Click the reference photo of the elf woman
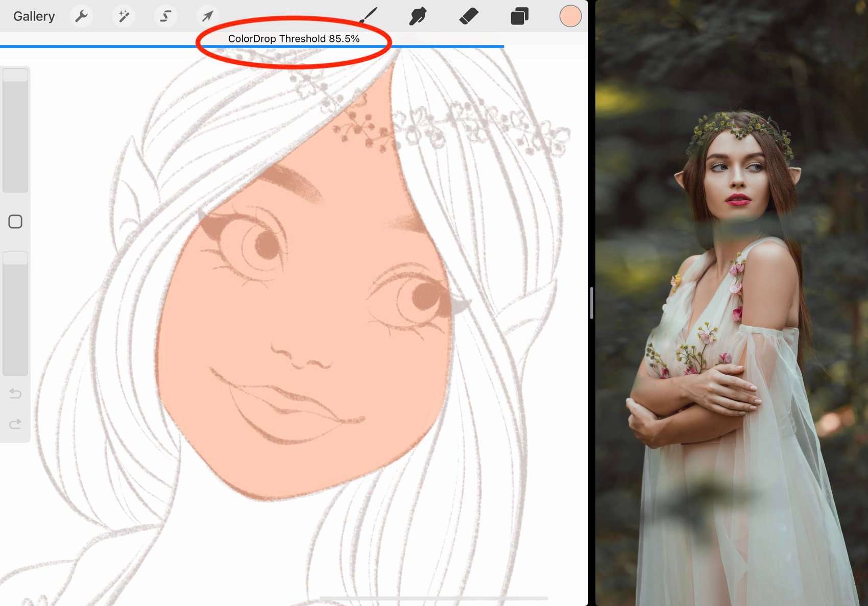Viewport: 868px width, 606px height. 732,303
